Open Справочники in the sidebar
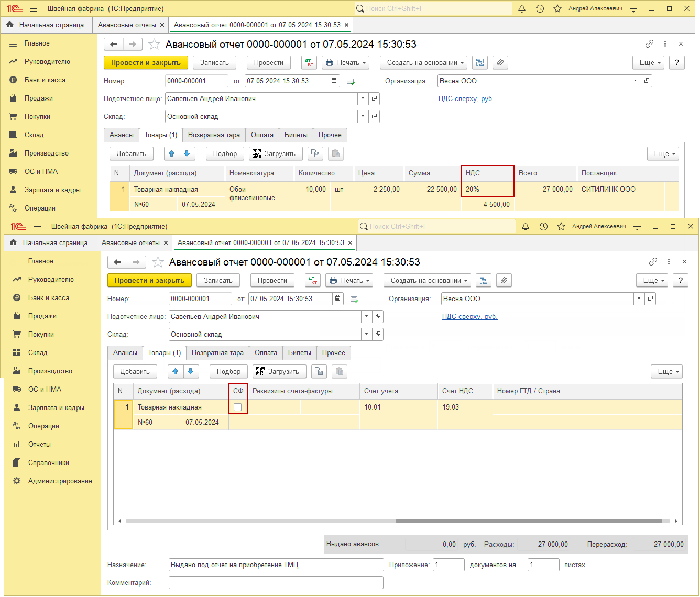The image size is (700, 597). pos(48,463)
